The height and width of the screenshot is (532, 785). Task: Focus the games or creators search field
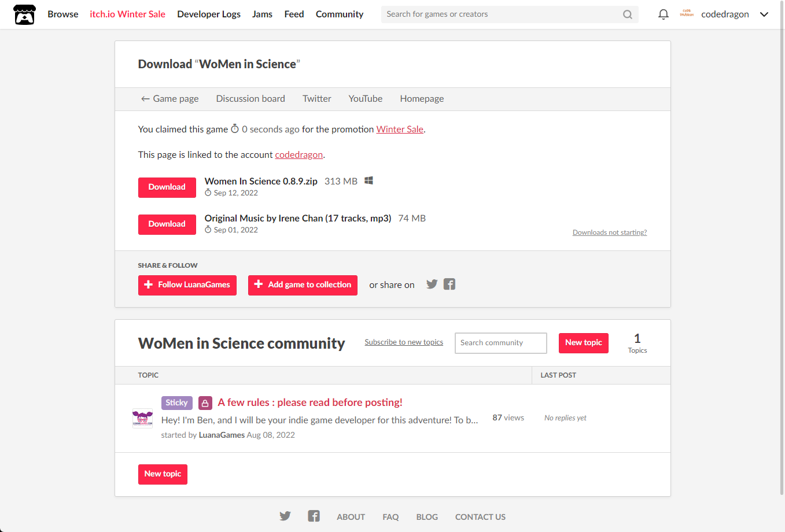(510, 14)
